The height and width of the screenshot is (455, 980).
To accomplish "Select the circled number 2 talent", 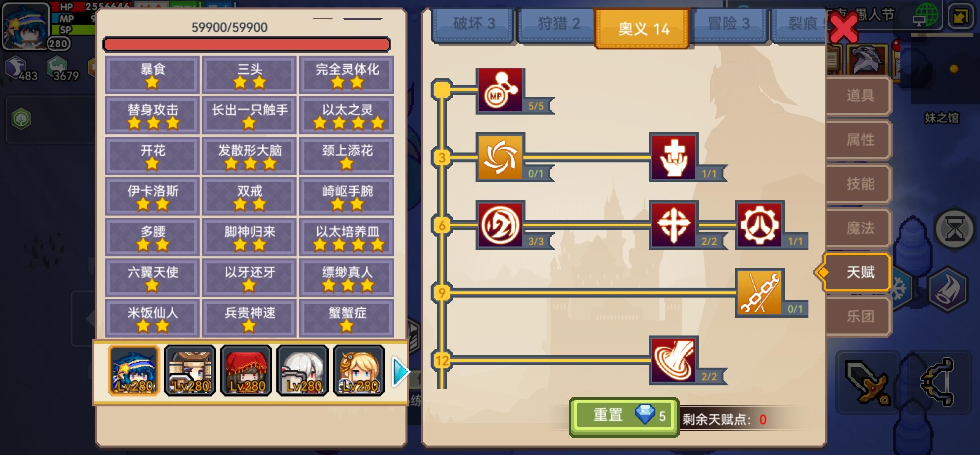I will click(x=500, y=225).
